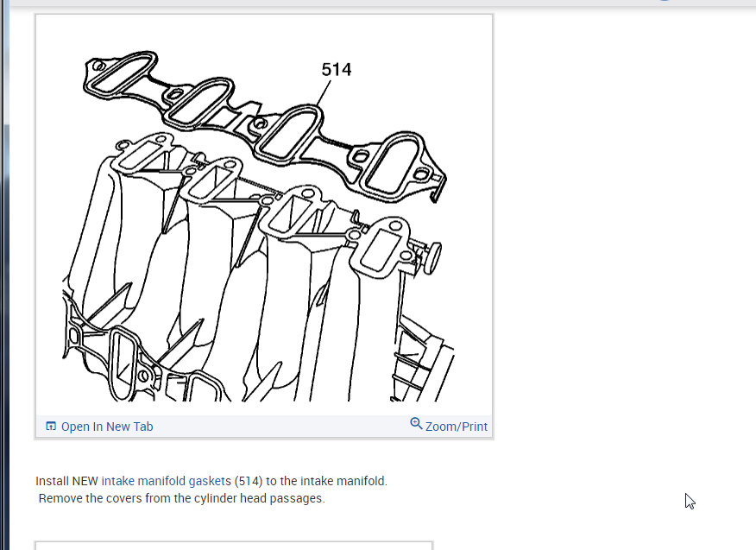Click the text '(514) to the intake manifold.'

coord(311,481)
